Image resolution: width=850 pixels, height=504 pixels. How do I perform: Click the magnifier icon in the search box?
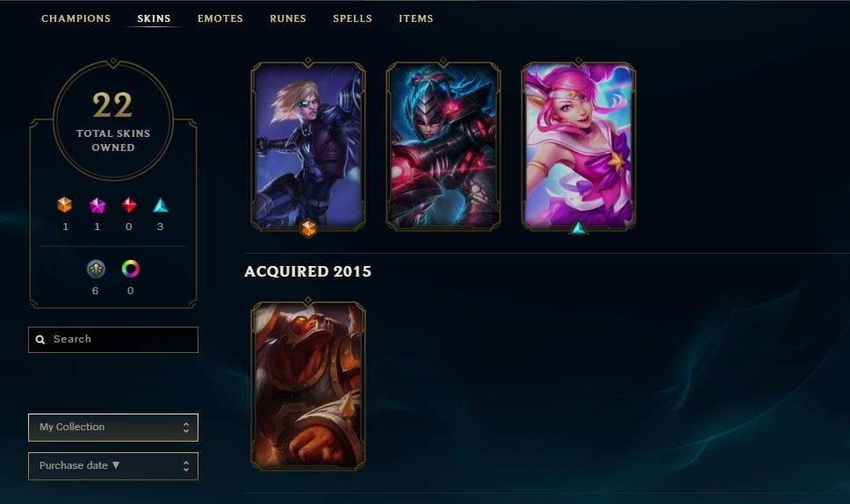pyautogui.click(x=40, y=340)
